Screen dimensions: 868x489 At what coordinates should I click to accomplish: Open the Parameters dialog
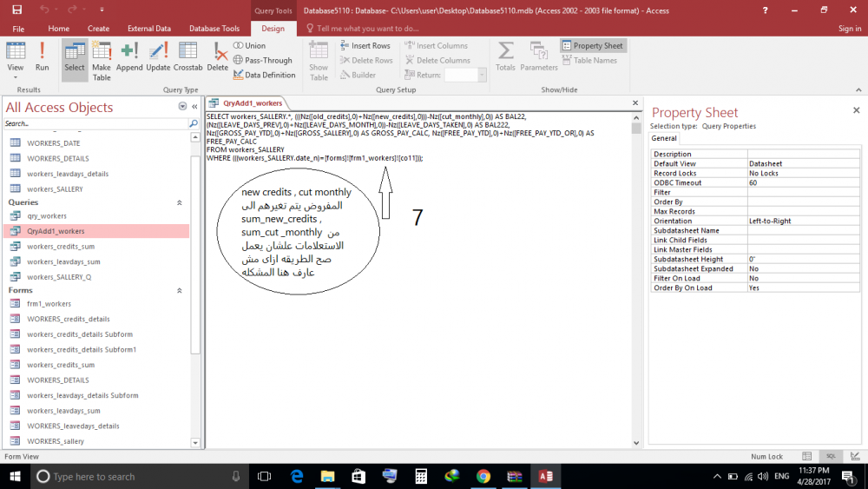539,56
